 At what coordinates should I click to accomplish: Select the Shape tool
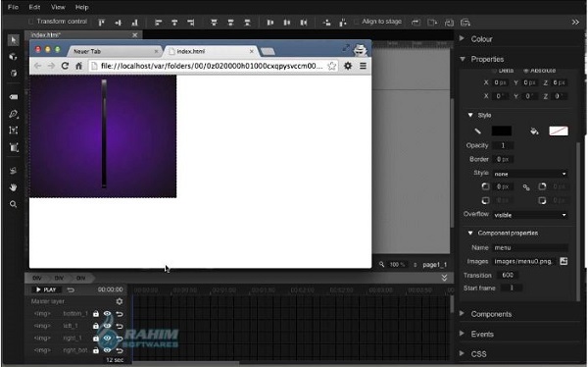tap(14, 147)
